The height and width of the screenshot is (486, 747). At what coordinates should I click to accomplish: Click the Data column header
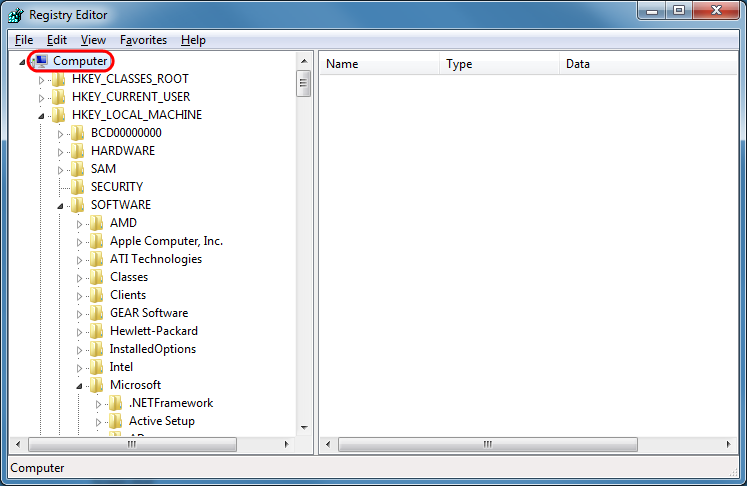click(x=649, y=64)
